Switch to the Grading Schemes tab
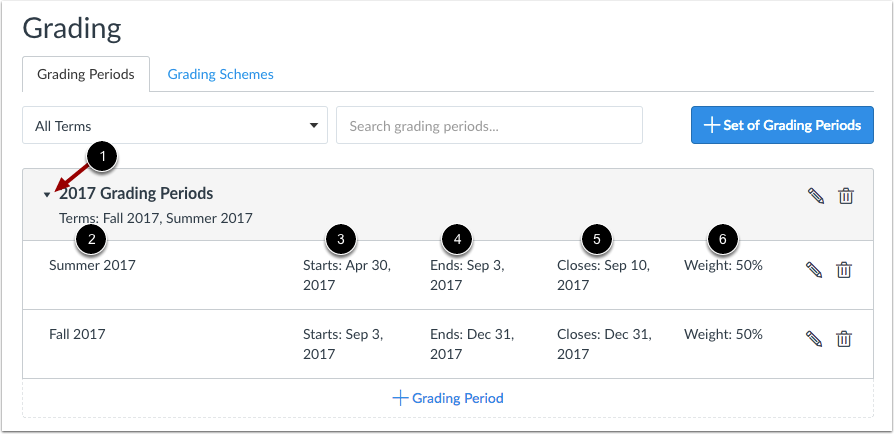 [221, 74]
